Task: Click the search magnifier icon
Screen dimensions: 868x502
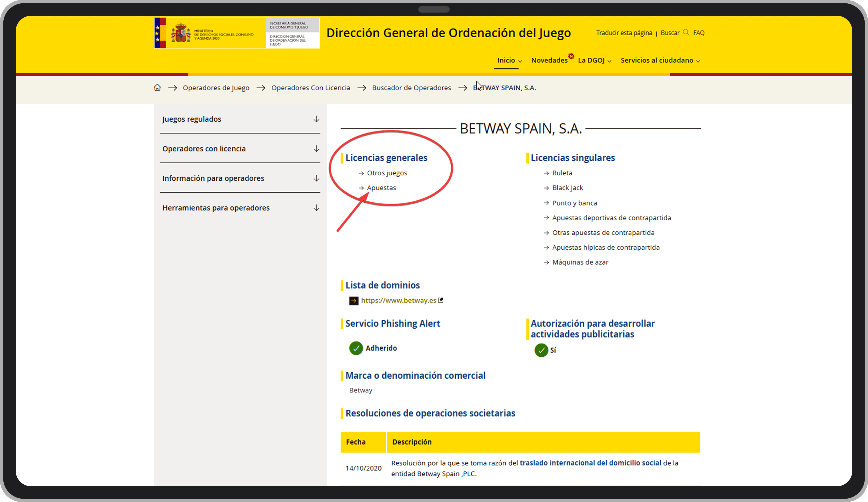Action: pyautogui.click(x=686, y=32)
